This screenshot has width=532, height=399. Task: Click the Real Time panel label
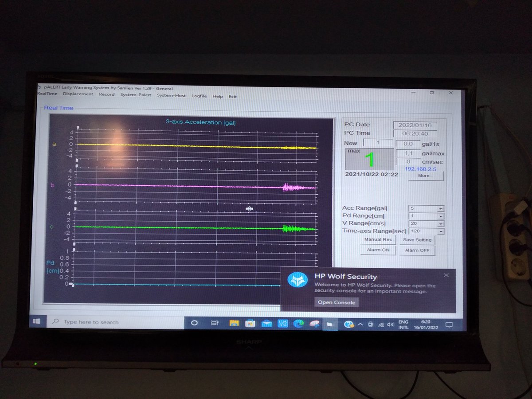pos(59,108)
